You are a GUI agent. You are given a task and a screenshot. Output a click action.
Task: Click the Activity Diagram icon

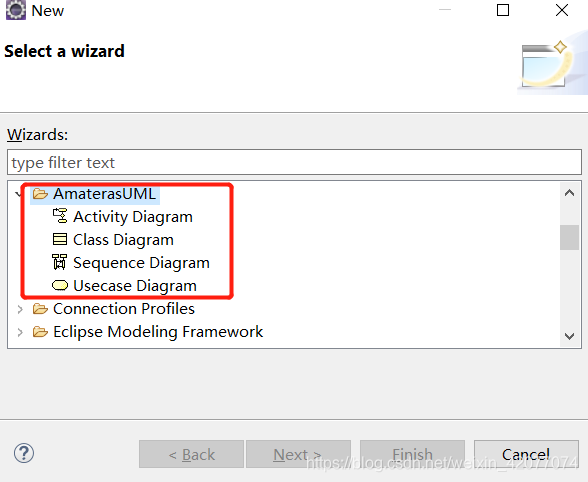(60, 216)
